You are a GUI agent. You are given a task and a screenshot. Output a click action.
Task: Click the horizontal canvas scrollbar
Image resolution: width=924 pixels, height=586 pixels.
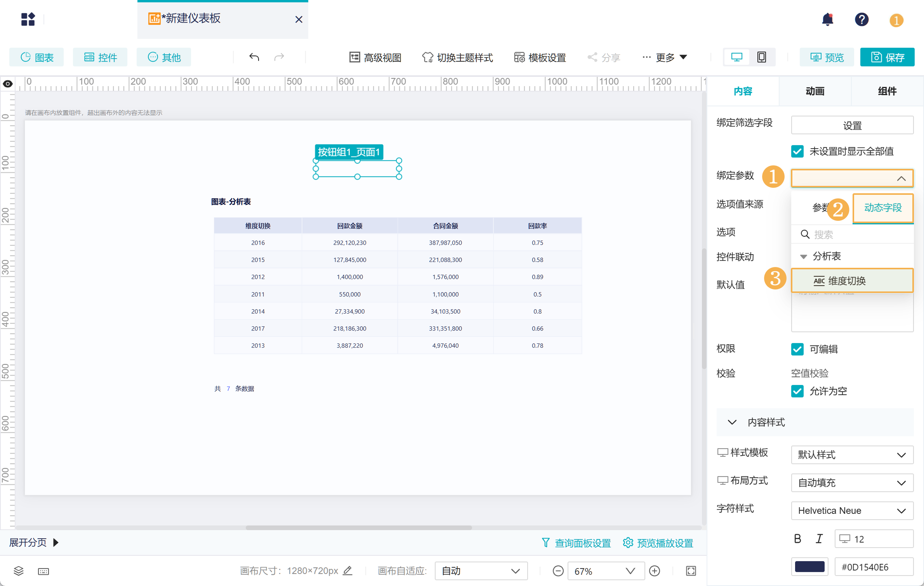coord(359,527)
